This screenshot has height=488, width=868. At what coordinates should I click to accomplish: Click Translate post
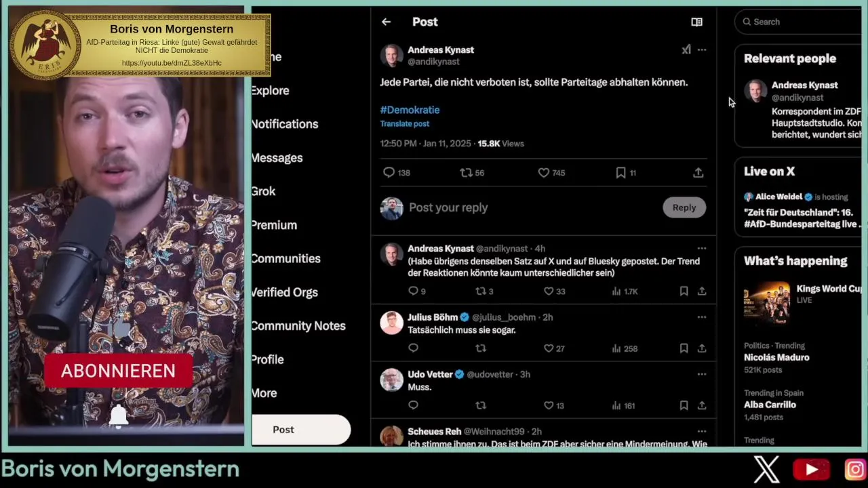click(x=404, y=124)
